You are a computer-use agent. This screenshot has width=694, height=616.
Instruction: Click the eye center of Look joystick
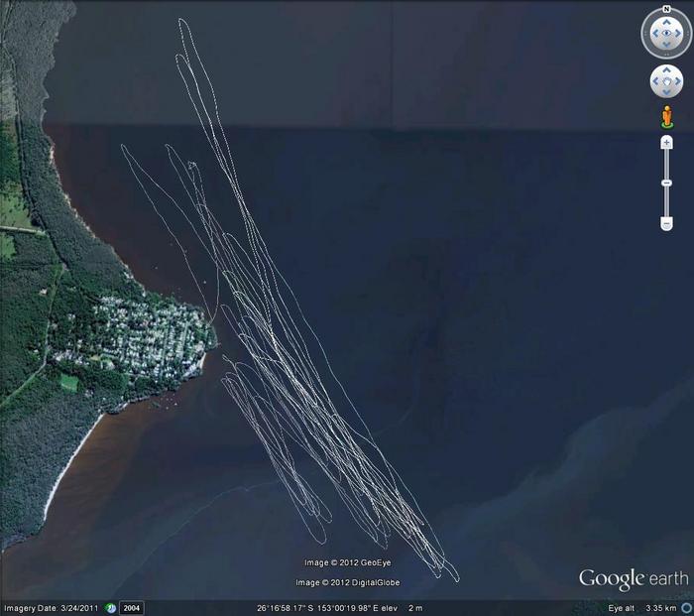click(x=666, y=34)
